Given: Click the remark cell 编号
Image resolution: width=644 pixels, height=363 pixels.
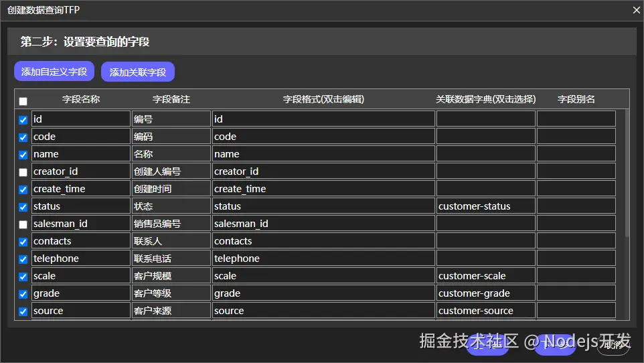Looking at the screenshot, I should point(171,119).
